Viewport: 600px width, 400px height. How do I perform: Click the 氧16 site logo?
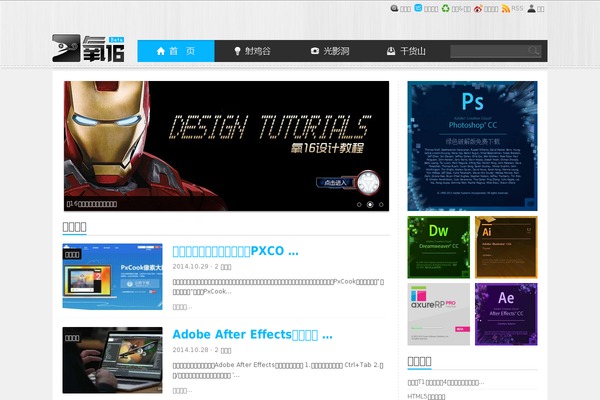[88, 48]
